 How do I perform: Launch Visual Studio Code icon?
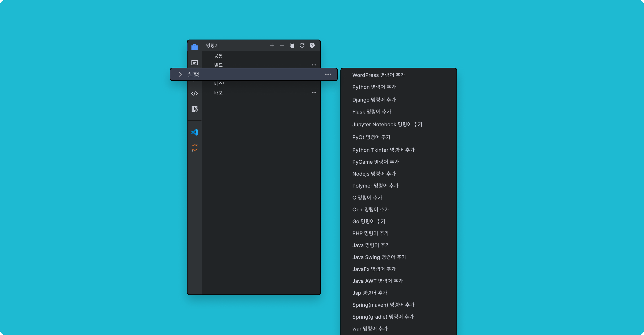pos(195,132)
